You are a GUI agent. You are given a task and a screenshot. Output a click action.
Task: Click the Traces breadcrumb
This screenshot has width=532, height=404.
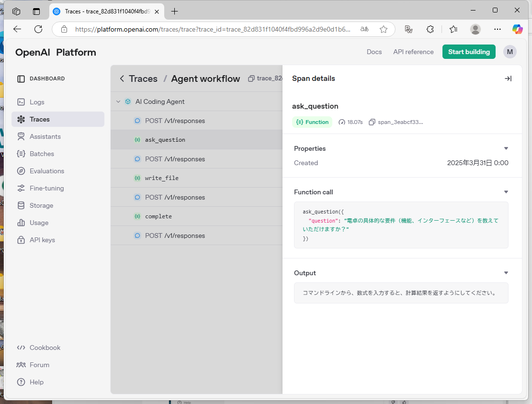coord(143,79)
